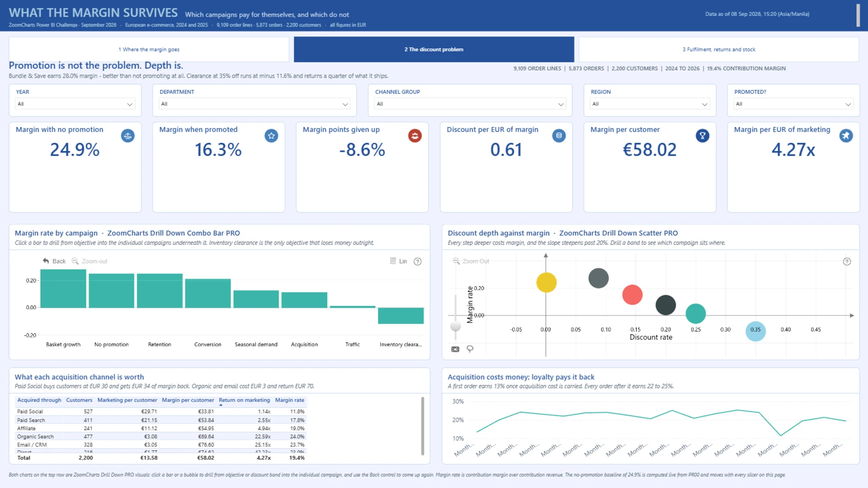The image size is (868, 488).
Task: Click the Email / CRM row in the table
Action: point(160,445)
